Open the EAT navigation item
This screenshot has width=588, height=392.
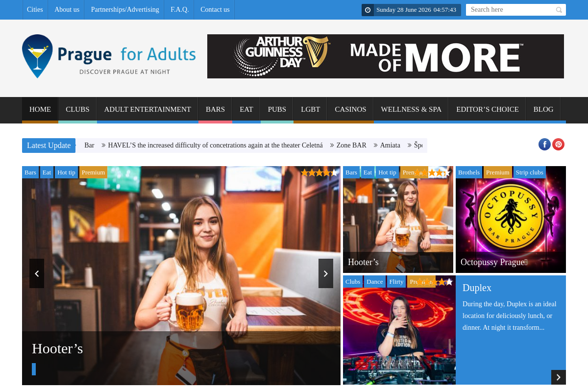coord(246,109)
